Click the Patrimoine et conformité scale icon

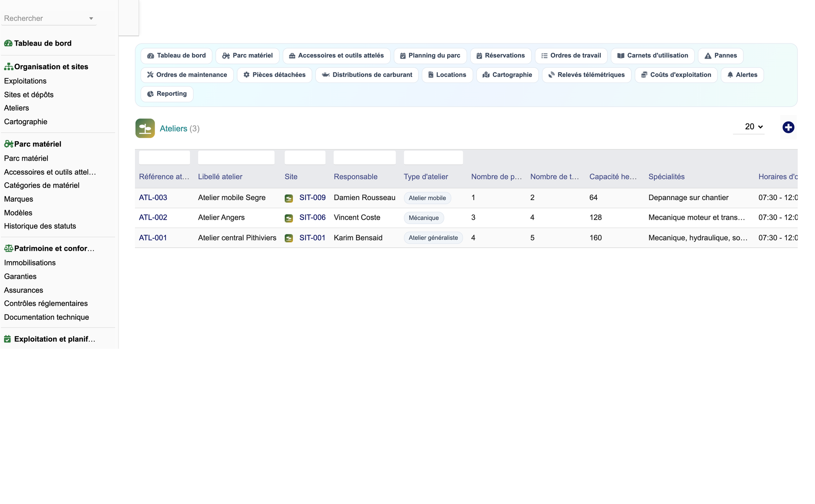pyautogui.click(x=8, y=248)
